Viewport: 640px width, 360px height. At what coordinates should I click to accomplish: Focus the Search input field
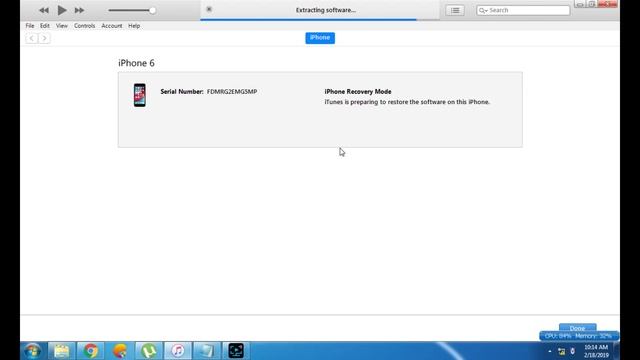523,10
